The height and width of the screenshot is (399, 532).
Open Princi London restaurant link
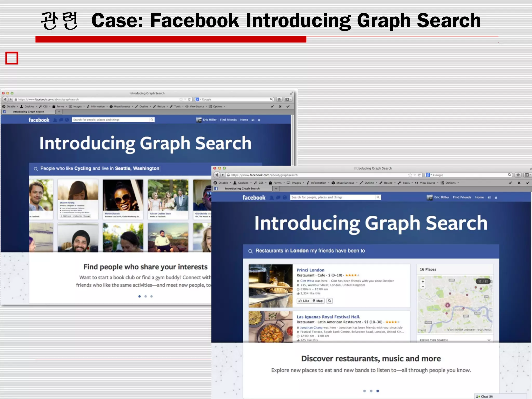coord(310,270)
